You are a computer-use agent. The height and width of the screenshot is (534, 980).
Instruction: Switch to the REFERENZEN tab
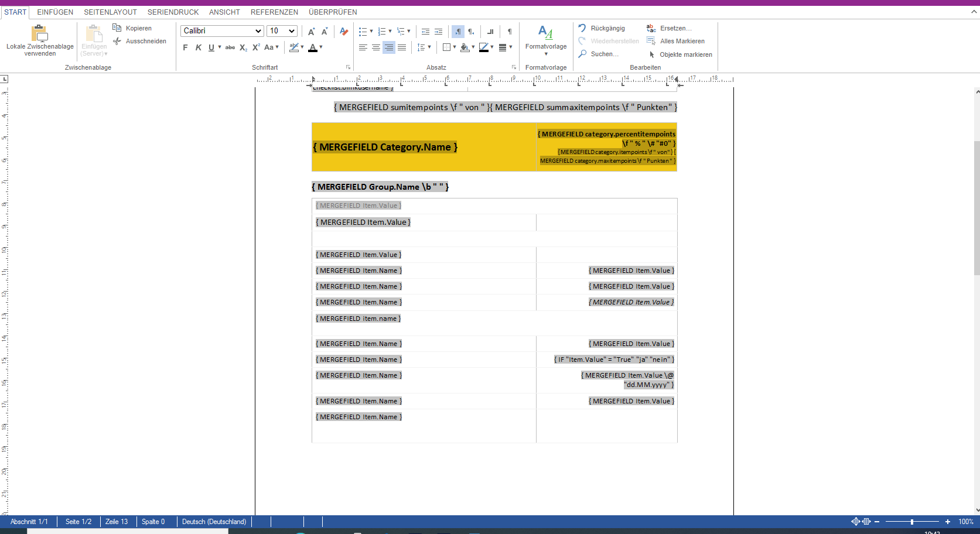click(274, 12)
